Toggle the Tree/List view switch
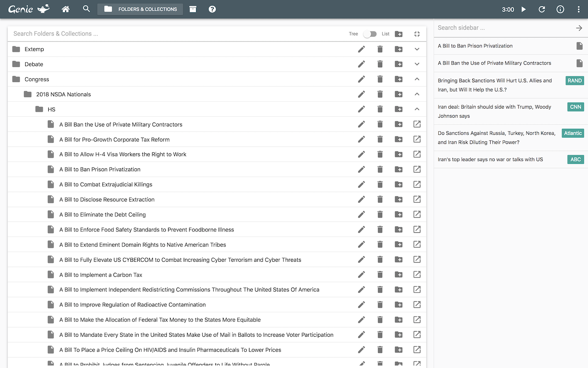This screenshot has height=368, width=588. [369, 34]
